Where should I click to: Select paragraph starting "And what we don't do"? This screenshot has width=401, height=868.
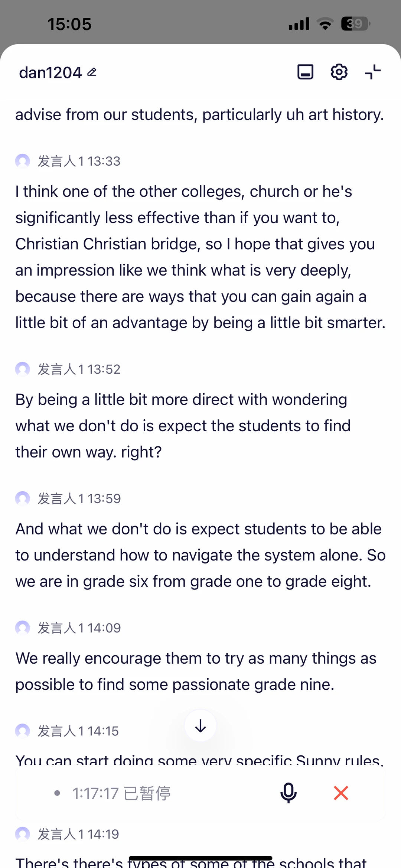(x=200, y=555)
